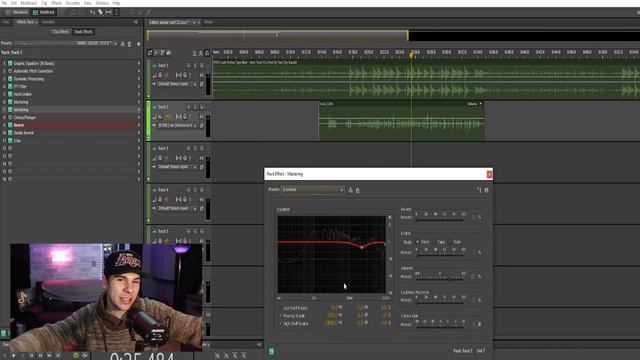
Task: Save preset icon in Mastering dialog
Action: pos(350,190)
